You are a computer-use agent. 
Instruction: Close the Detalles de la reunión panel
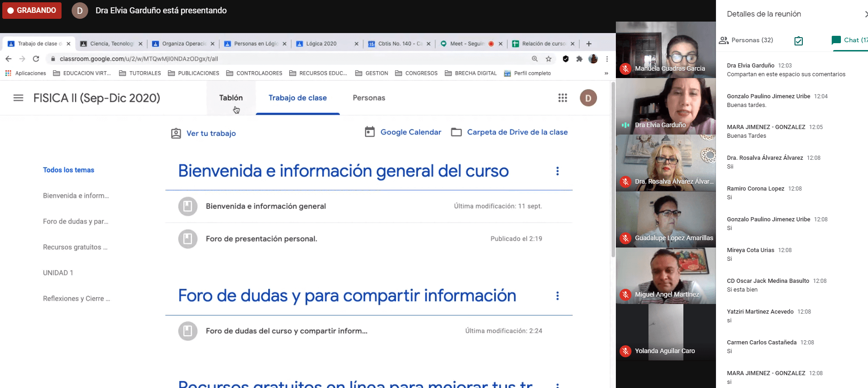click(x=865, y=14)
